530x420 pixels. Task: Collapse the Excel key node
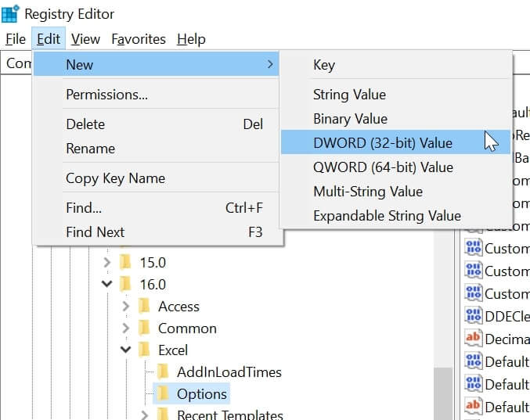[x=126, y=350]
